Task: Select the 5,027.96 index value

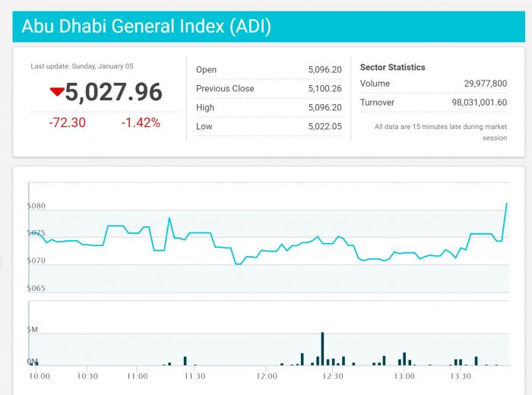Action: coord(113,92)
